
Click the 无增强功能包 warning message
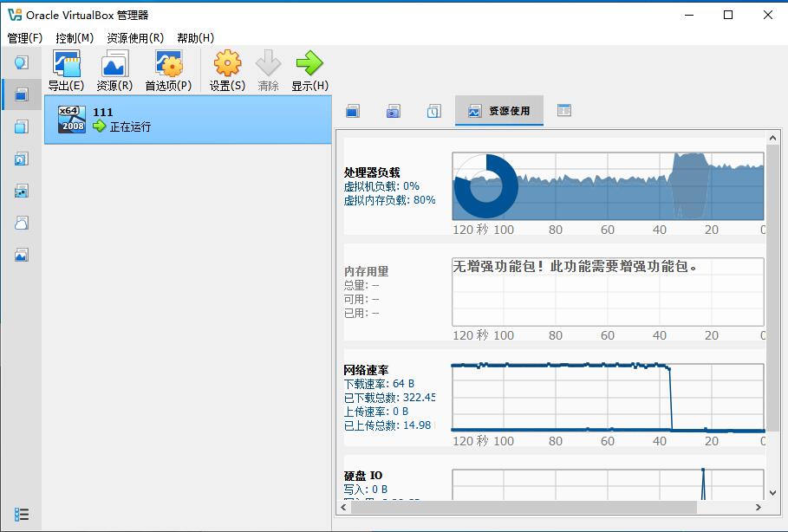coord(575,266)
